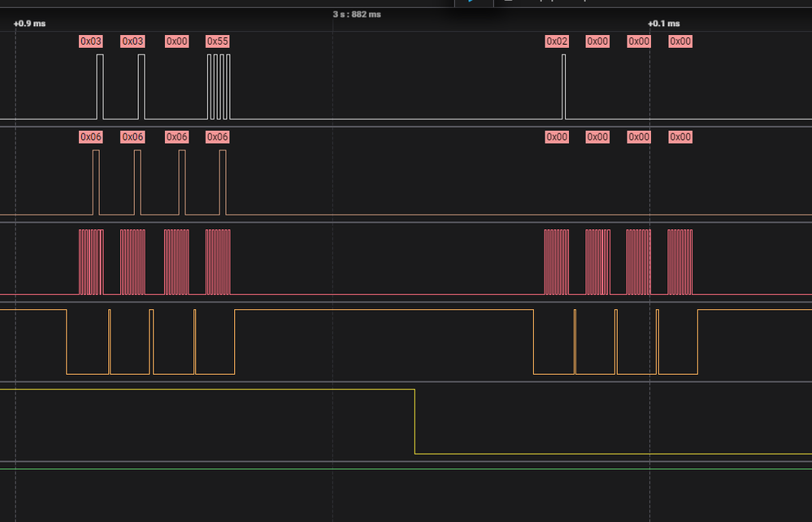
Task: Click the +0.1 ms time ruler label
Action: [x=664, y=24]
